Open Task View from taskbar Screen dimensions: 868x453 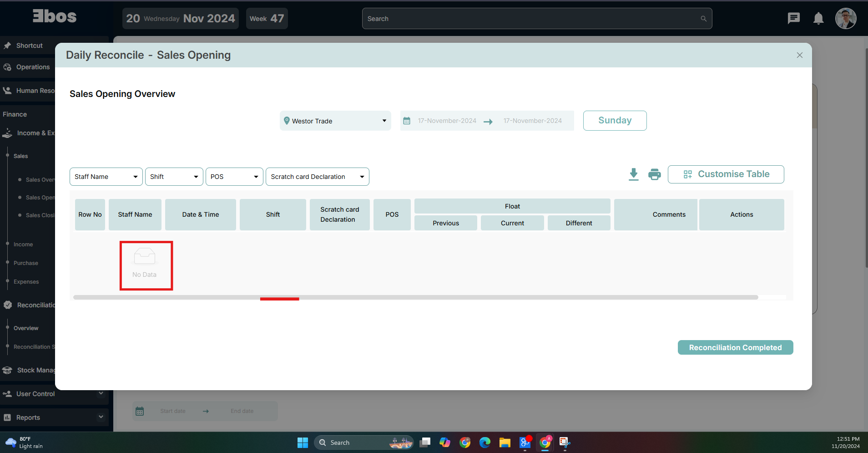[x=425, y=443]
